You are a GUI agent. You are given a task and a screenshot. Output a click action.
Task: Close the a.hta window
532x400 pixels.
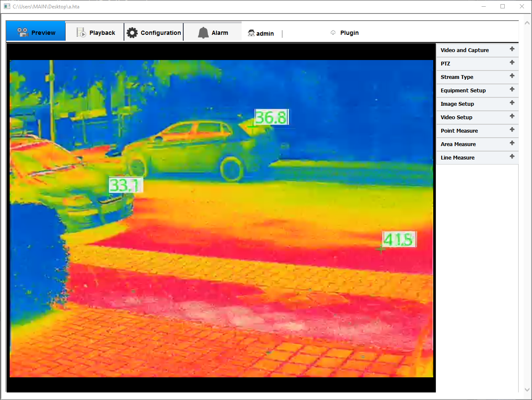(522, 6)
